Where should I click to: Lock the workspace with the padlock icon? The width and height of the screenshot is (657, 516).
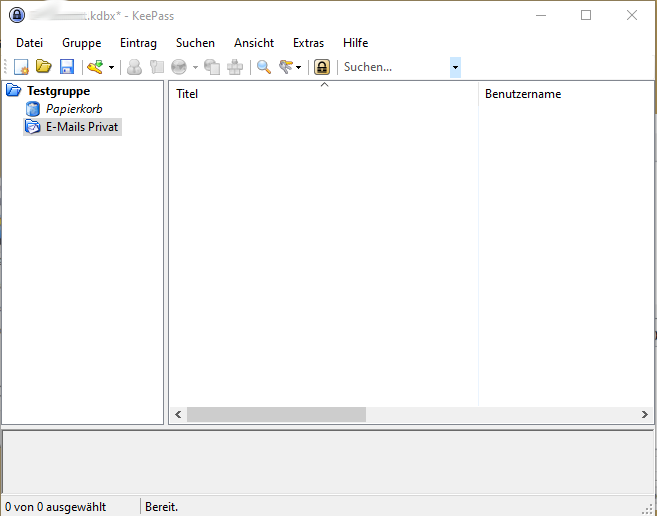tap(322, 67)
